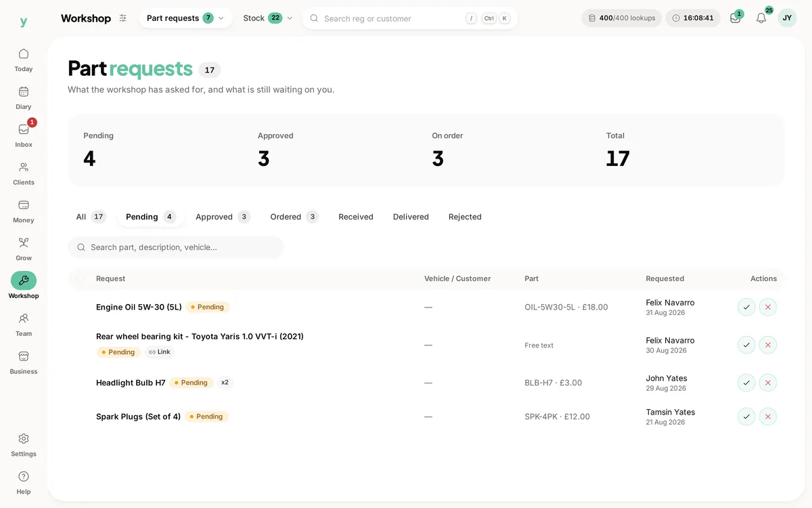Viewport: 812px width, 508px height.
Task: Open Rear wheel bearing kit Toyota Yaris request
Action: [200, 336]
